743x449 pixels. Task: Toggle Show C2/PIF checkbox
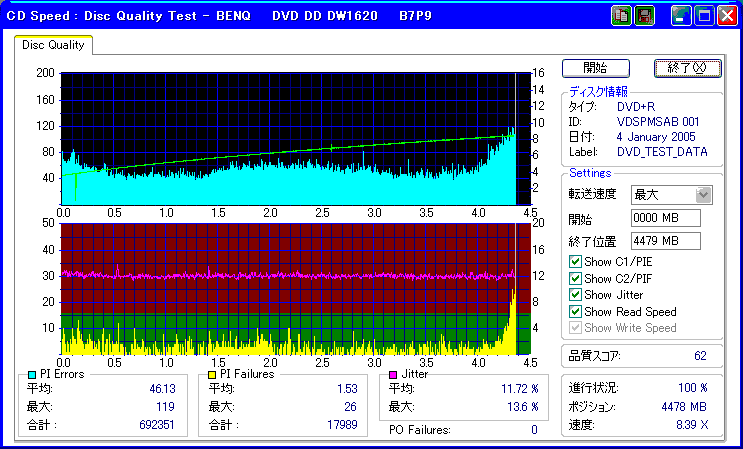(x=575, y=278)
